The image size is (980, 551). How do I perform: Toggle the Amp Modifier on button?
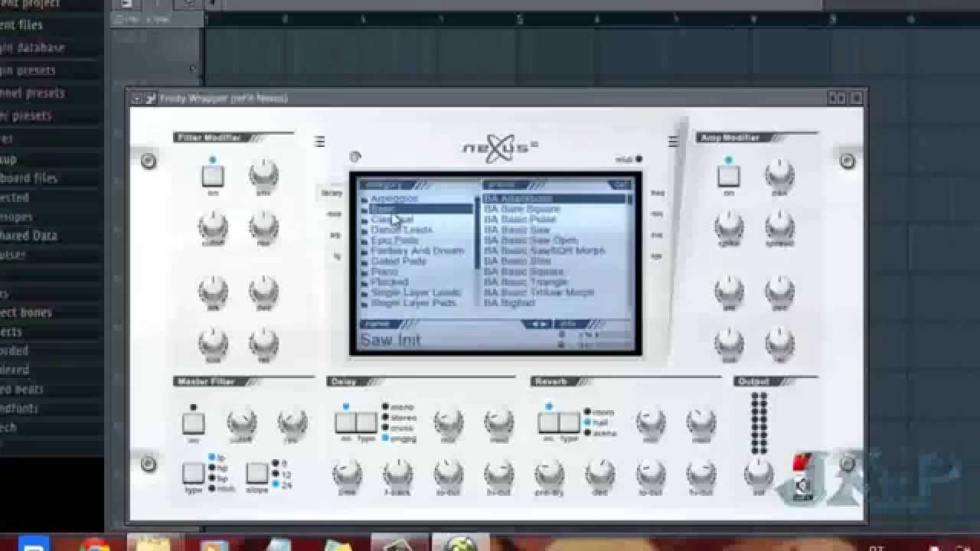pos(729,176)
